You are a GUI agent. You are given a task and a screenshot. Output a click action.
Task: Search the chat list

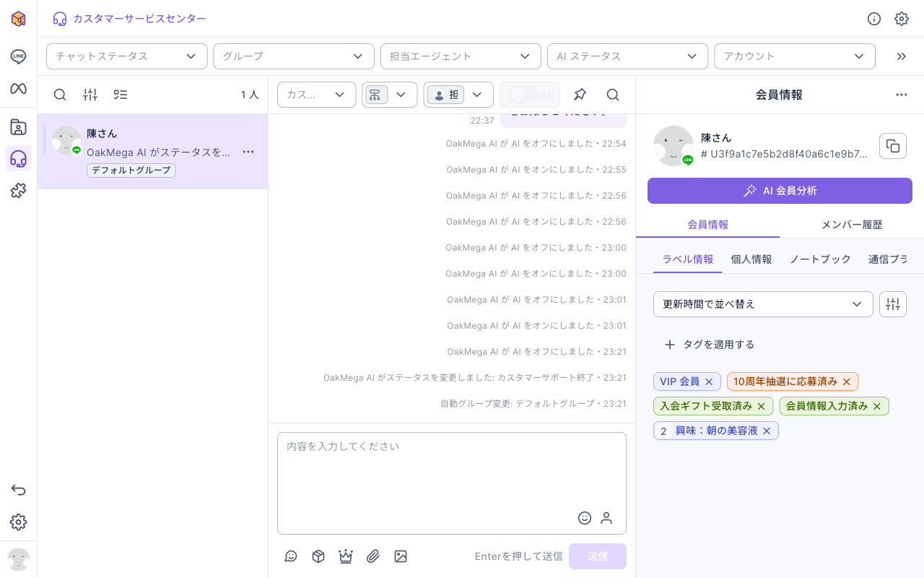pos(60,95)
